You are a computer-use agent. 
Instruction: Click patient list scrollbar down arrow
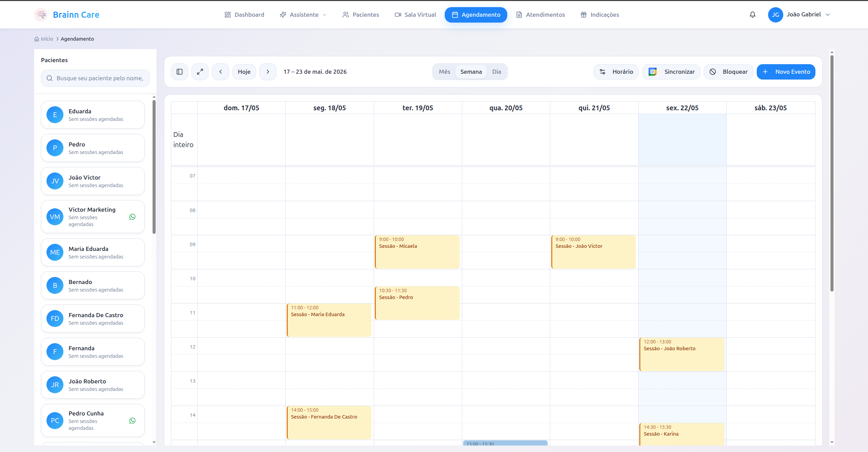click(154, 442)
